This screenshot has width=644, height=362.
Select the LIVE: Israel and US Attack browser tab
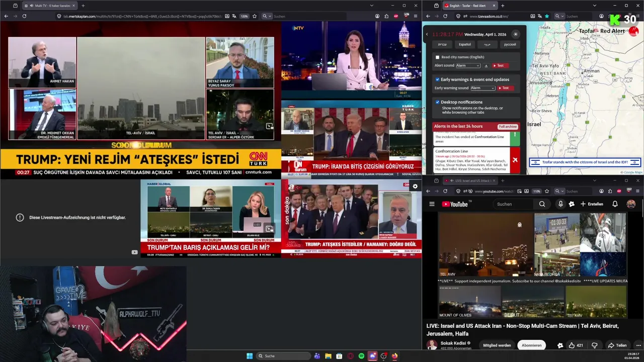tap(470, 180)
